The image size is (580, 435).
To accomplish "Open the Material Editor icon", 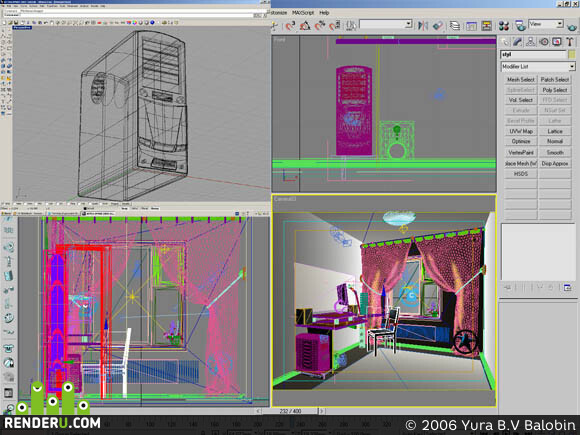I will click(x=503, y=26).
